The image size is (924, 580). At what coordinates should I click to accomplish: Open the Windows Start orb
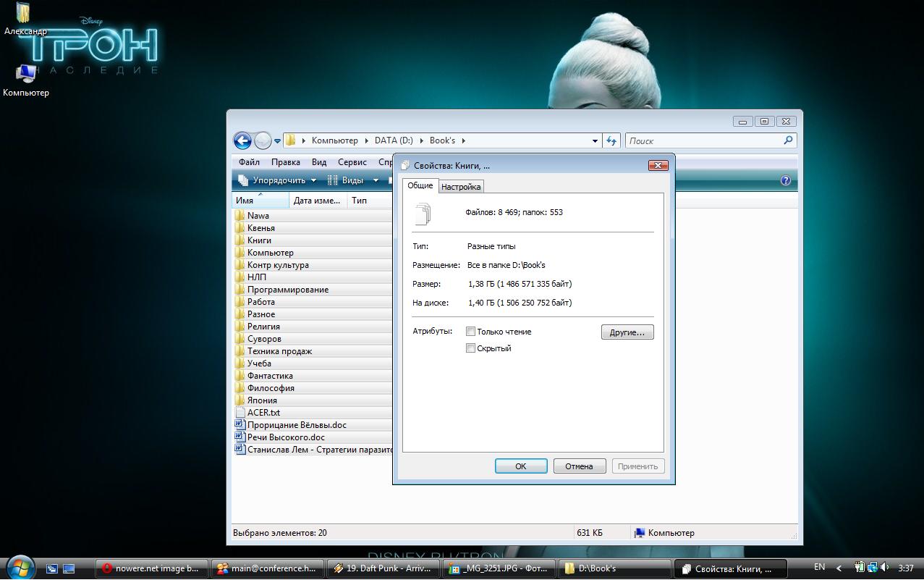(20, 566)
